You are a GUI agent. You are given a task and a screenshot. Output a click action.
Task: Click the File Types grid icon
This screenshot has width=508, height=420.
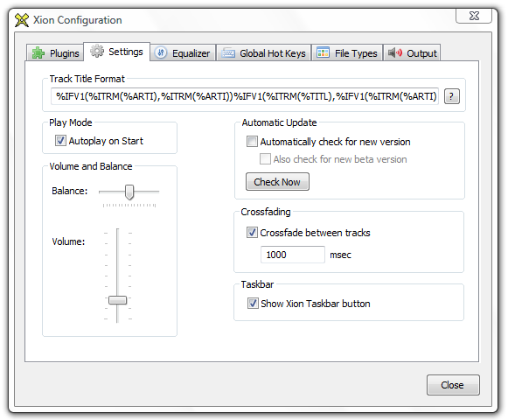point(323,52)
